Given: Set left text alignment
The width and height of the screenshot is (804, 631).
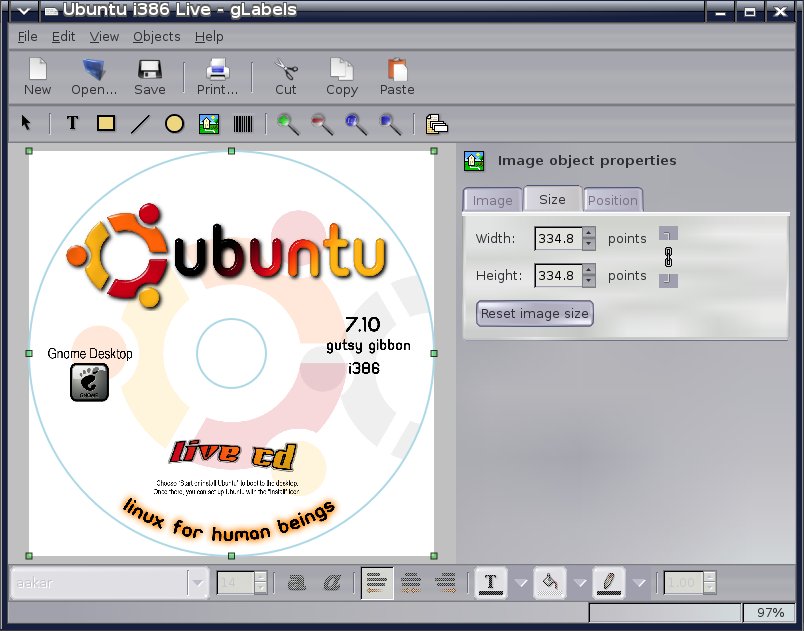Looking at the screenshot, I should tap(377, 583).
